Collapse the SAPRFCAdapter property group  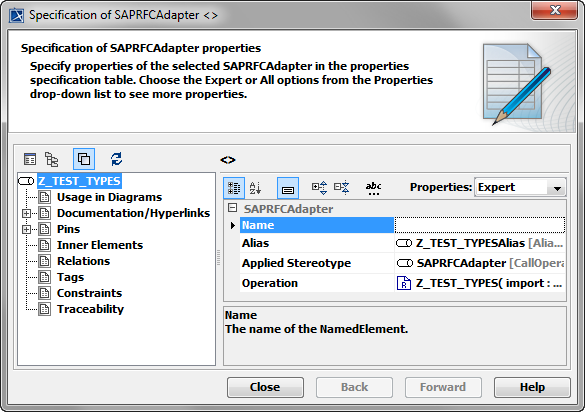coord(232,208)
